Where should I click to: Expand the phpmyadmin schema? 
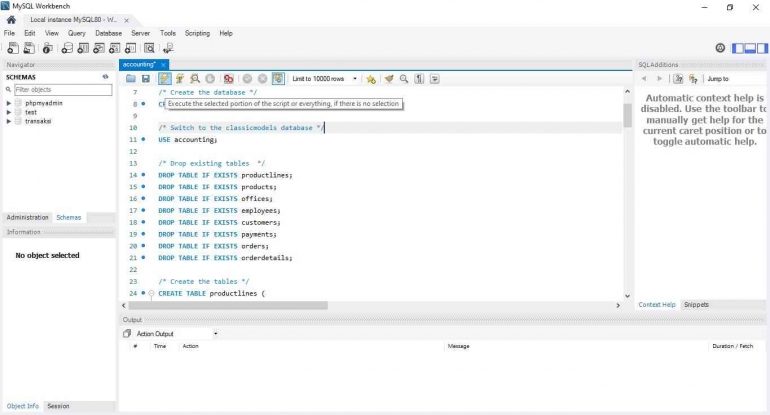8,103
